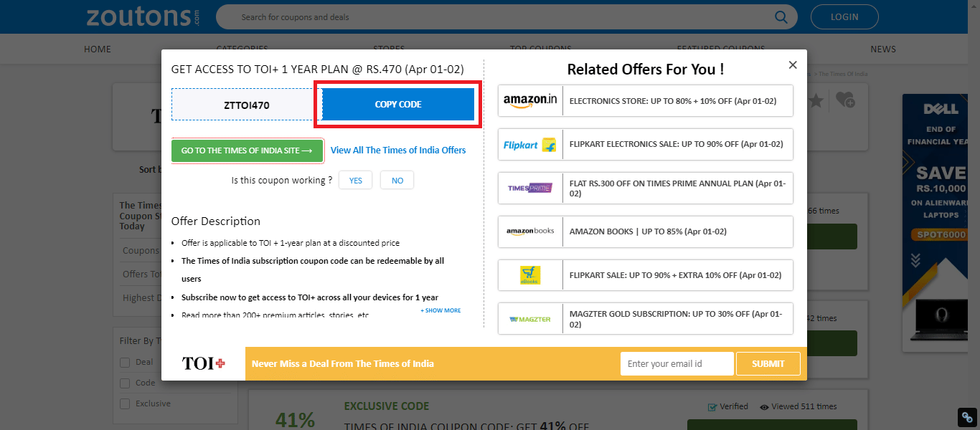Toggle the Exclusive filter checkbox
The height and width of the screenshot is (430, 980).
[123, 403]
